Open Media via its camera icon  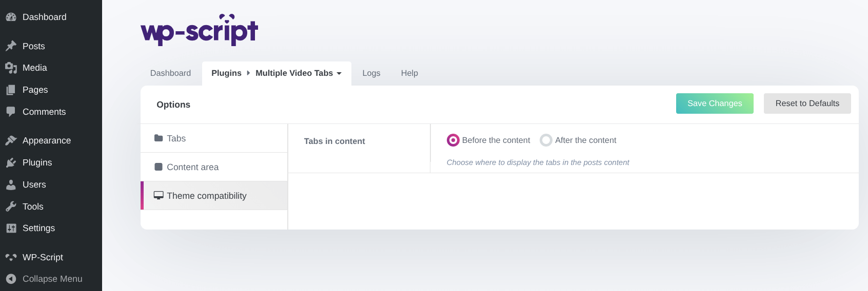click(11, 68)
